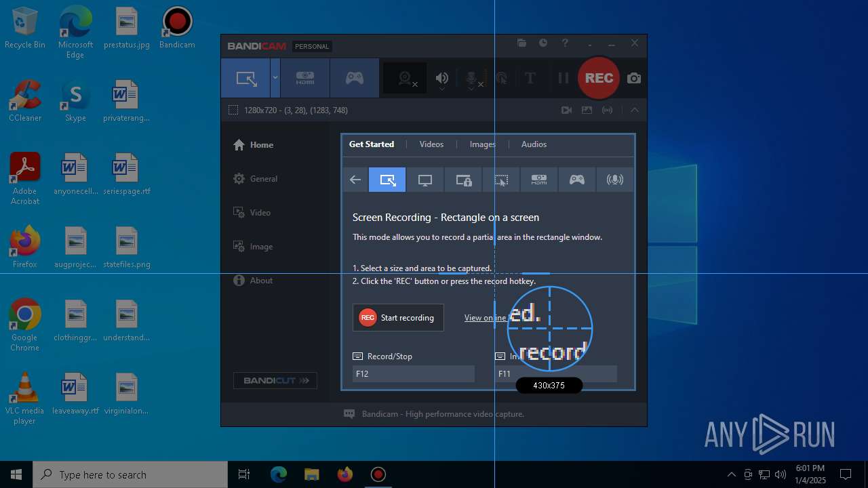868x488 pixels.
Task: Open CCleaner desktop shortcut
Action: (25, 102)
